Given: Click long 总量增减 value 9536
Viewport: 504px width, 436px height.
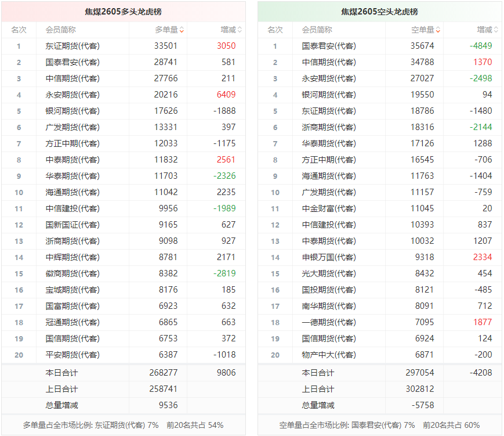Looking at the screenshot, I should point(168,405).
